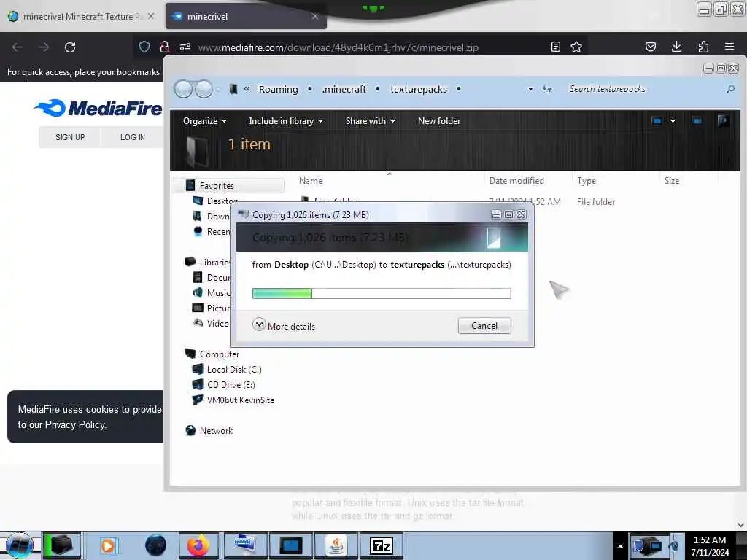The height and width of the screenshot is (560, 747).
Task: Toggle the preview pane
Action: tap(697, 121)
